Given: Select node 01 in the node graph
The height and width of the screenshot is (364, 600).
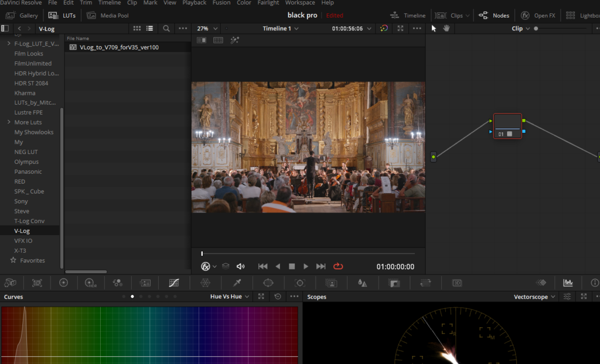Looking at the screenshot, I should coord(507,126).
